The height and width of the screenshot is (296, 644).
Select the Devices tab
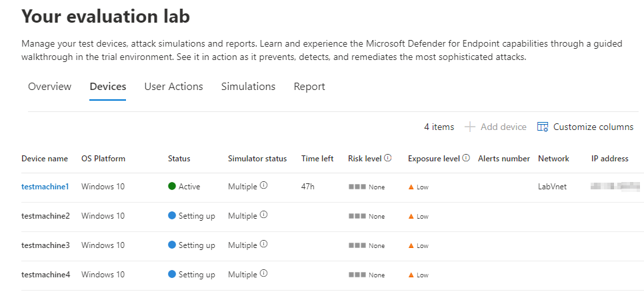108,87
